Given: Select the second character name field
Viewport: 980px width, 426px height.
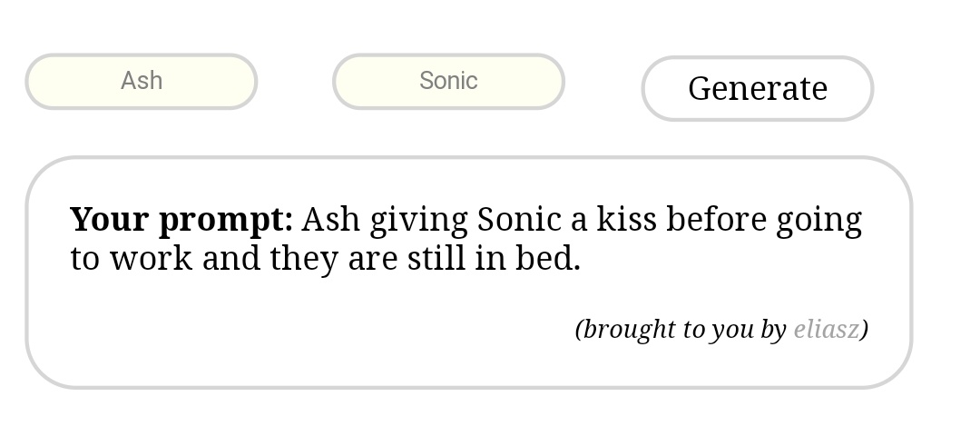Looking at the screenshot, I should 448,82.
